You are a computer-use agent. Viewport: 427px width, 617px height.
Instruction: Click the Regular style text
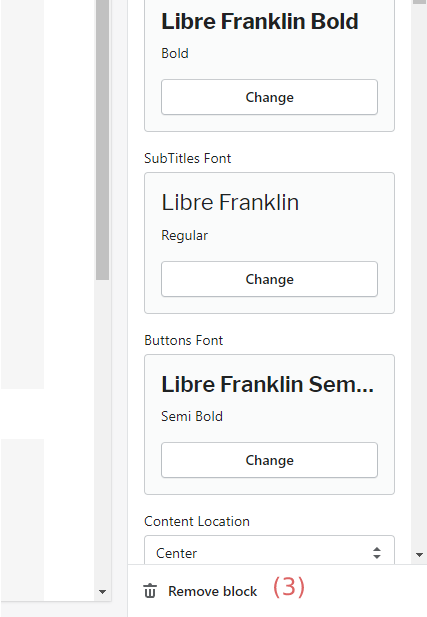[x=185, y=236]
